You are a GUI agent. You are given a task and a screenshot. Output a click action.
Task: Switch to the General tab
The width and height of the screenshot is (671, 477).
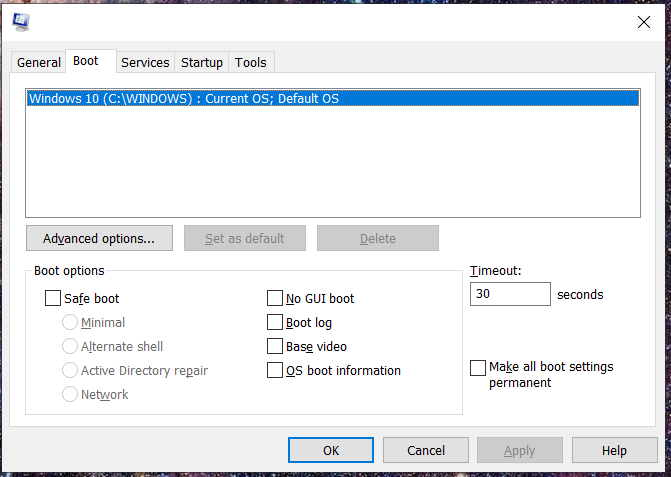(x=39, y=62)
